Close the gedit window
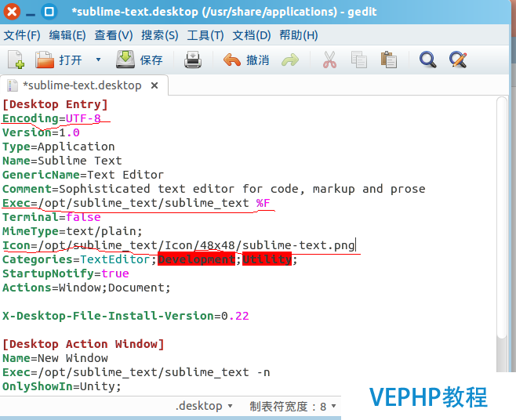 12,12
